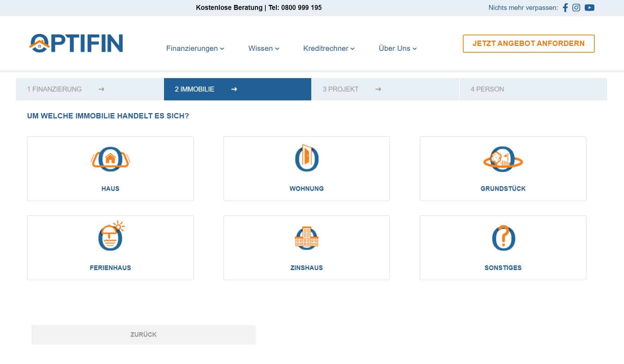Open the Facebook icon link
The height and width of the screenshot is (364, 624).
[x=565, y=7]
